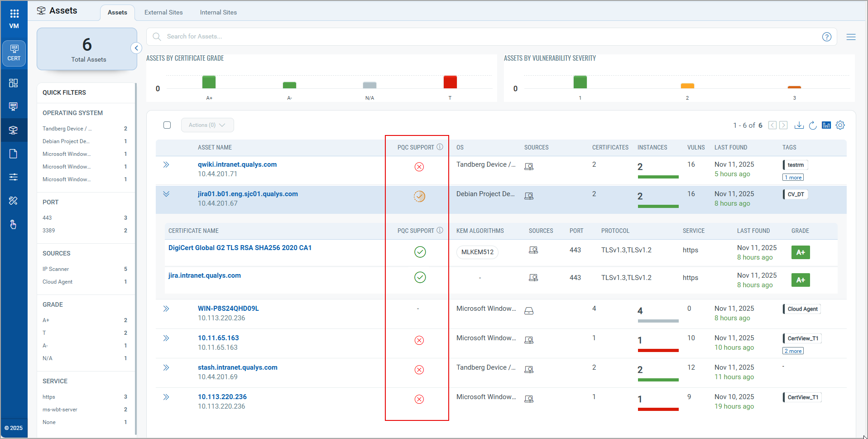Switch to the External Sites tab

click(x=163, y=12)
